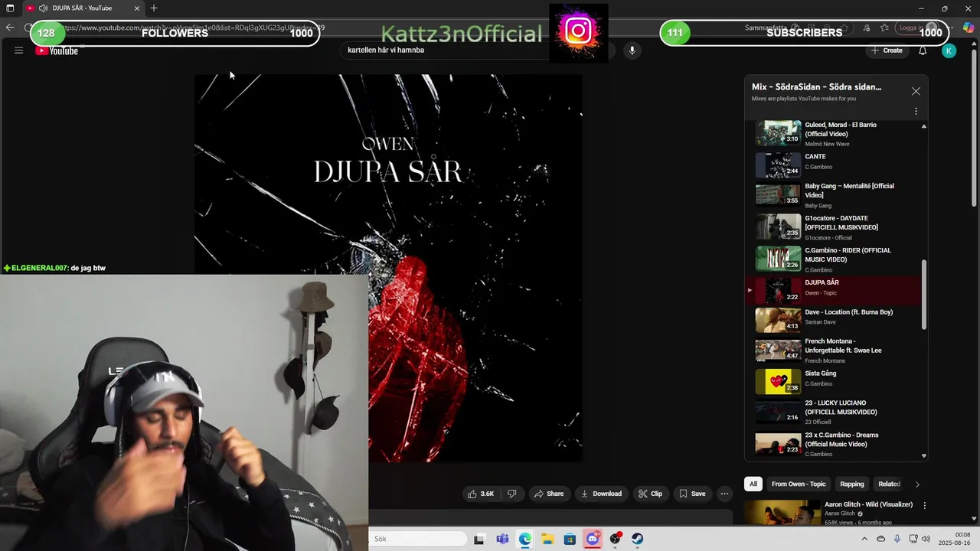The width and height of the screenshot is (980, 551).
Task: Open tab actions menu in Edge title bar
Action: pos(10,8)
